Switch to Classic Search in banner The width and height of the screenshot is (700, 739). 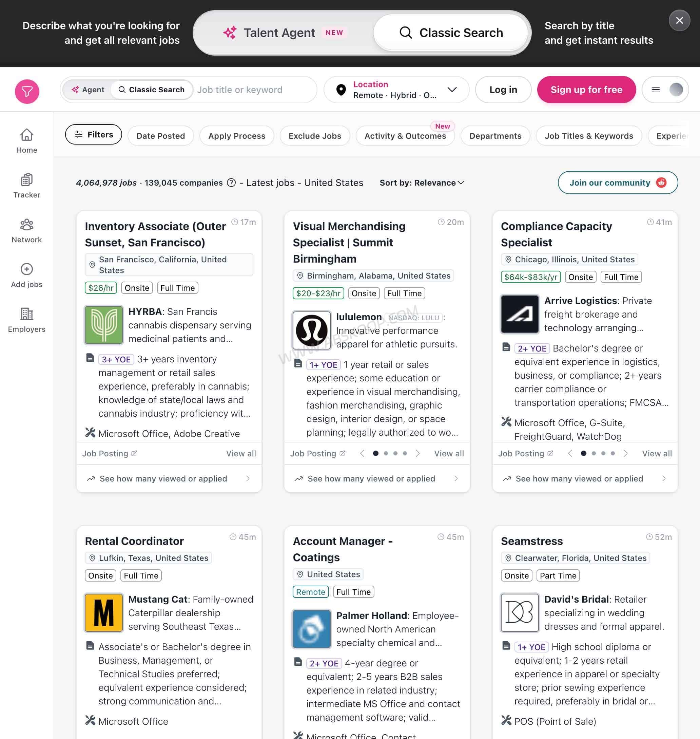coord(451,33)
